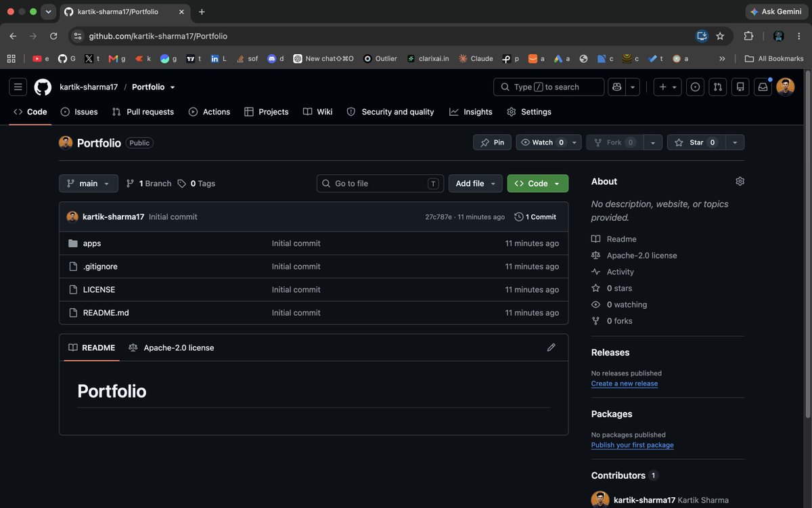The image size is (812, 508).
Task: Switch to the Actions tab
Action: (209, 112)
